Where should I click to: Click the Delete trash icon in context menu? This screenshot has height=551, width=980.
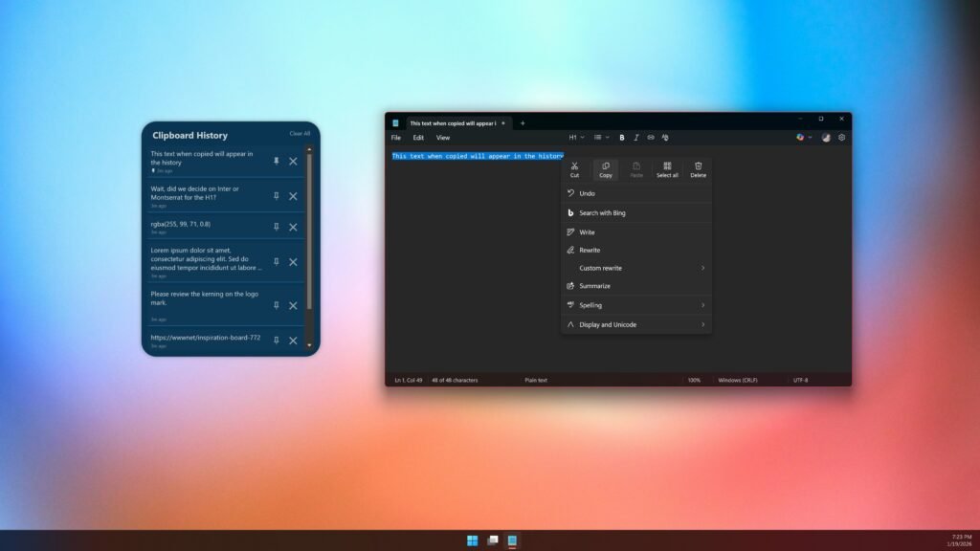[699, 169]
